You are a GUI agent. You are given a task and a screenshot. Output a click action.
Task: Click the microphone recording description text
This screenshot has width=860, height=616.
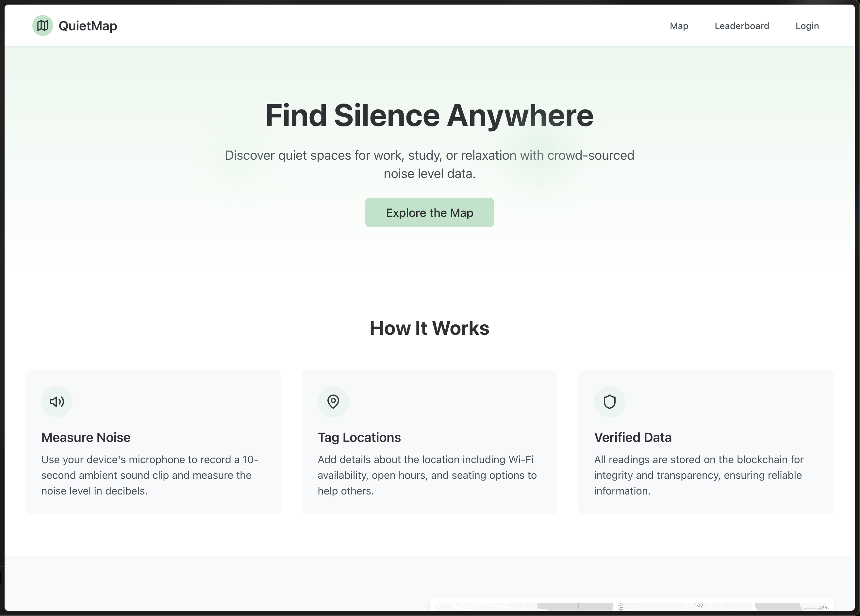pyautogui.click(x=149, y=475)
